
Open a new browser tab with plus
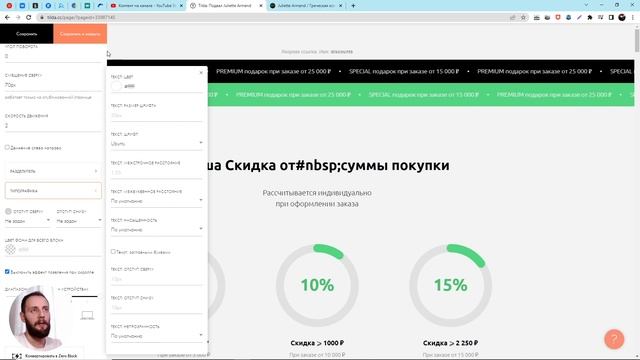[x=353, y=6]
